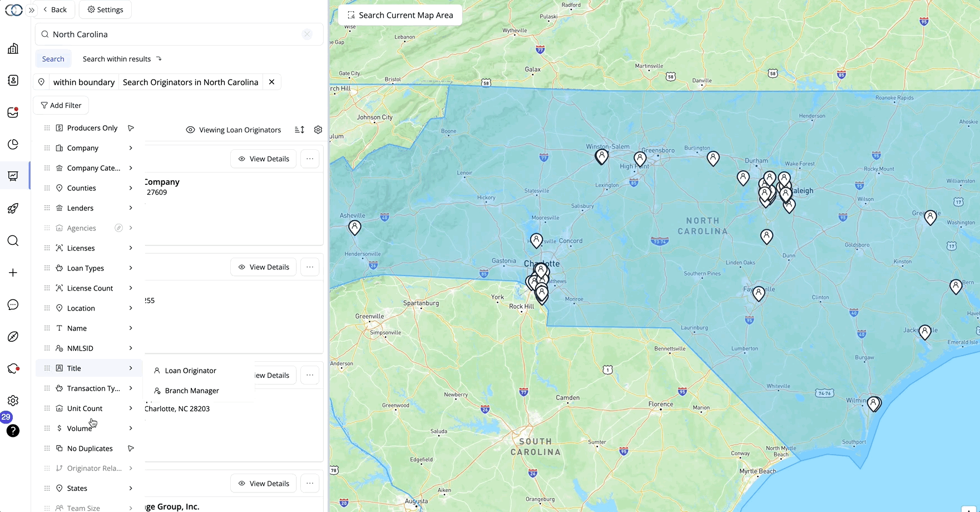The width and height of the screenshot is (980, 512).
Task: Open the rocket launch sidebar icon
Action: point(13,208)
